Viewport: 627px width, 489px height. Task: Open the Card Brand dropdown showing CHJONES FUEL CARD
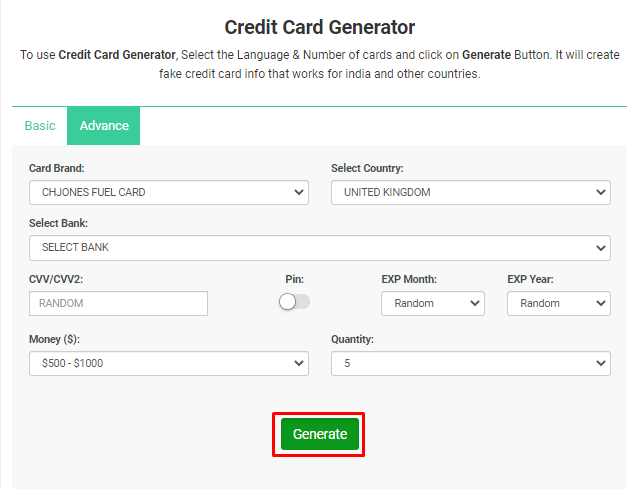[169, 192]
